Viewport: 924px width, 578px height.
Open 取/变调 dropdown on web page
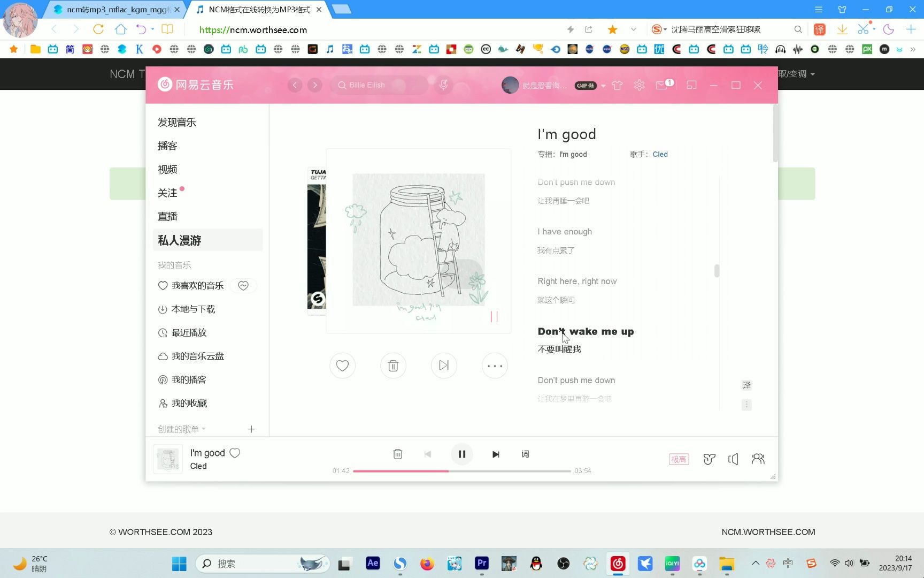click(796, 74)
